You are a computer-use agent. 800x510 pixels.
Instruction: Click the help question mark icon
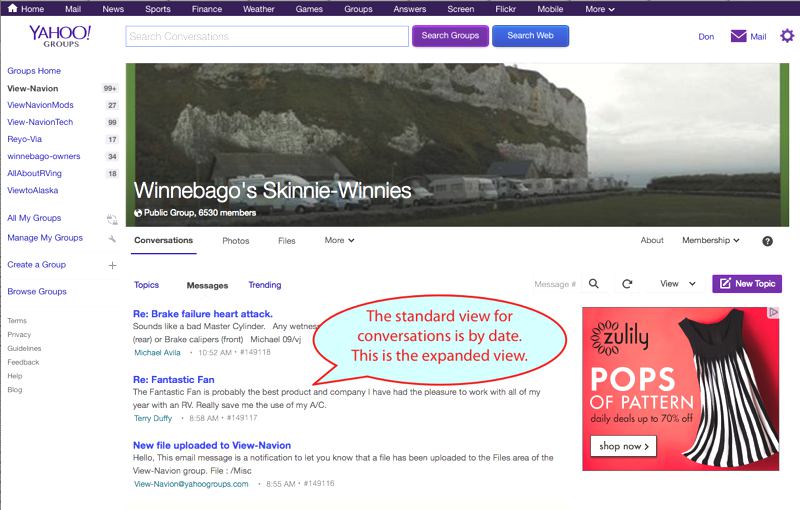(x=767, y=241)
